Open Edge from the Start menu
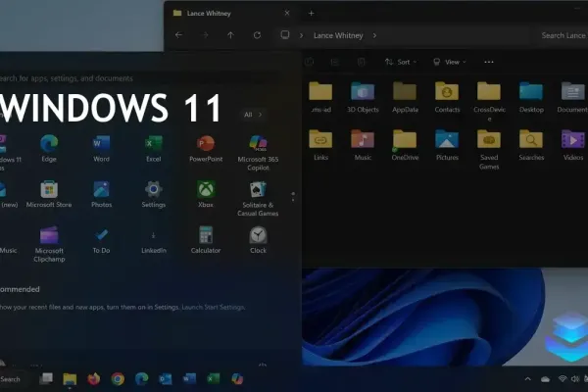This screenshot has width=588, height=392. coord(49,149)
